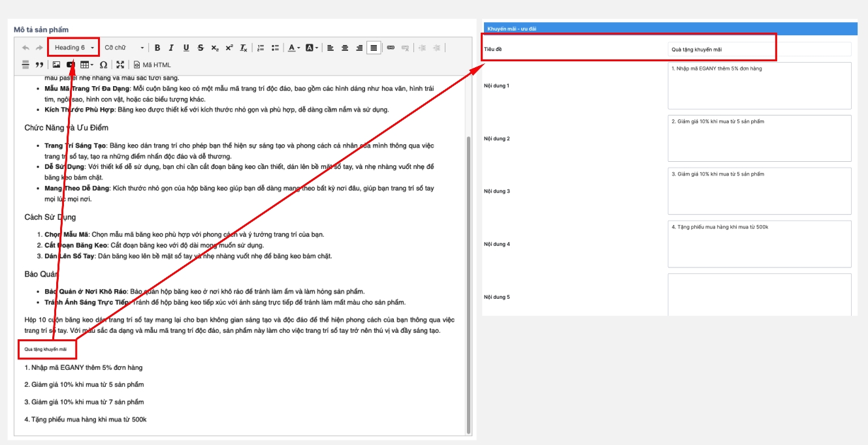Click the Nội dung 5 text area
The image size is (868, 445).
pos(760,294)
